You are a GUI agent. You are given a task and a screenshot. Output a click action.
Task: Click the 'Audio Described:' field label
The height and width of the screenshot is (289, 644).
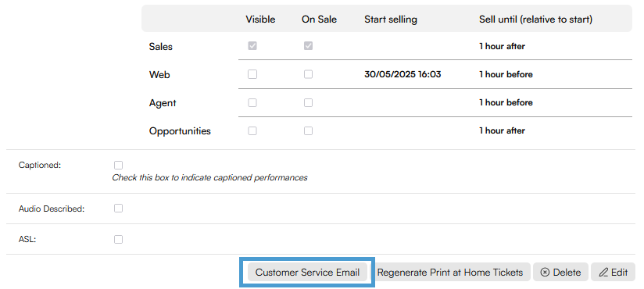[x=52, y=209]
